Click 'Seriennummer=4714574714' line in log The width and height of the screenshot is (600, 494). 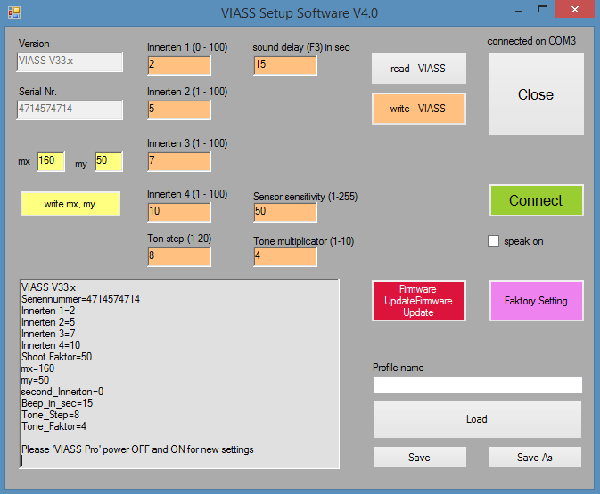(x=80, y=299)
